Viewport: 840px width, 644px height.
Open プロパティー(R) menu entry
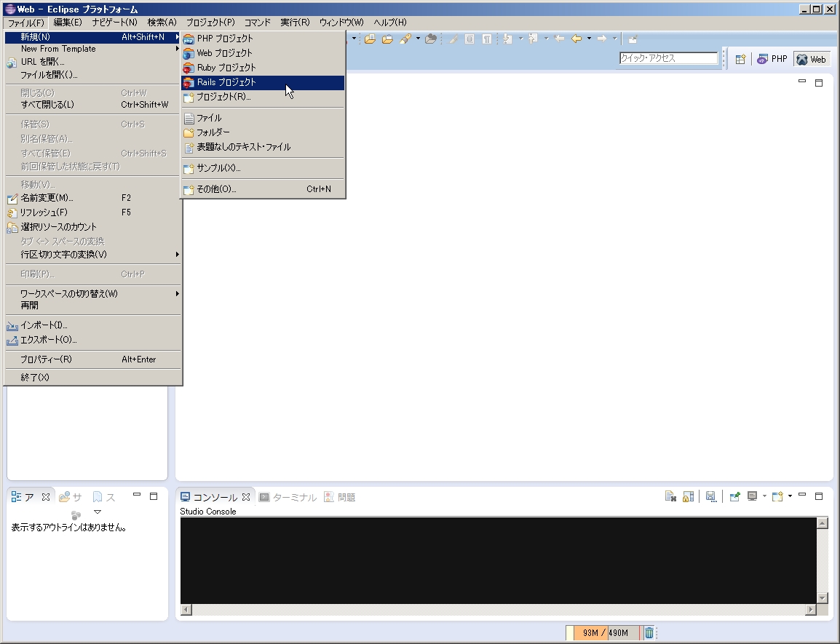[x=93, y=359]
